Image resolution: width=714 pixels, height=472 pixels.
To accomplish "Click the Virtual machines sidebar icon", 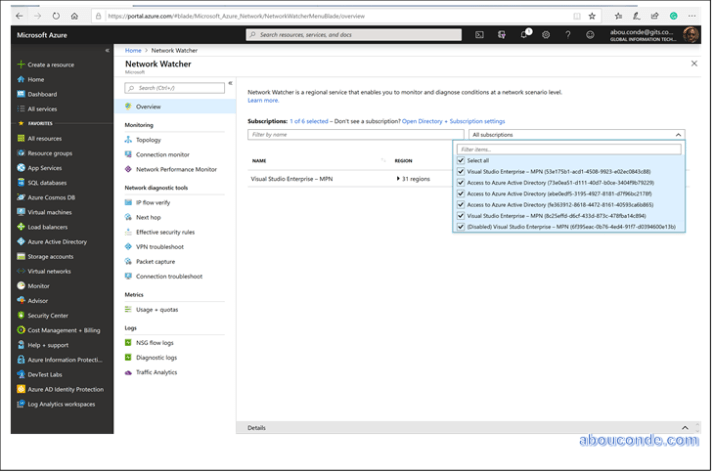I will tap(19, 213).
